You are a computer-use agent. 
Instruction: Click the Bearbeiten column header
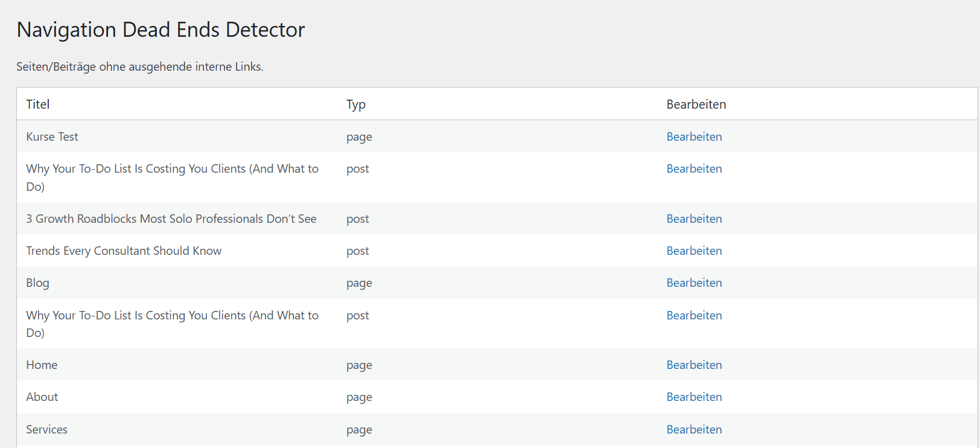point(696,104)
